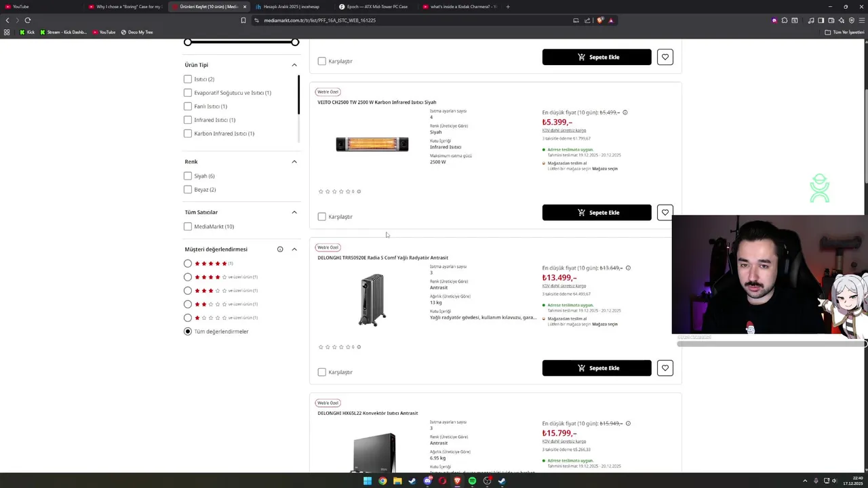Check Fanlı Isıtıcı (1) filter

click(188, 106)
